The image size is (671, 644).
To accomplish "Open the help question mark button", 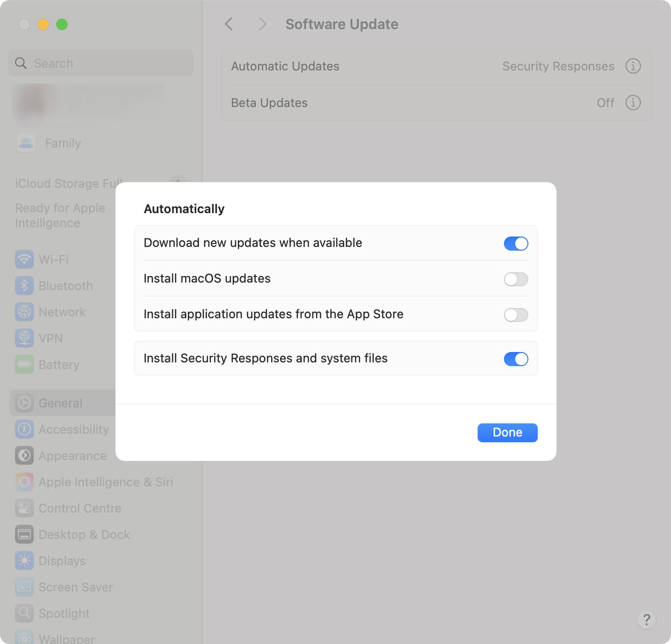I will [x=646, y=620].
